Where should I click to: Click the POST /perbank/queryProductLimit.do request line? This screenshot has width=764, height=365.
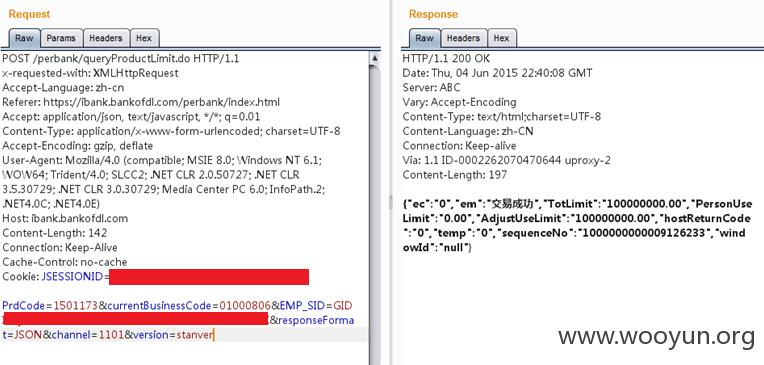tap(121, 58)
